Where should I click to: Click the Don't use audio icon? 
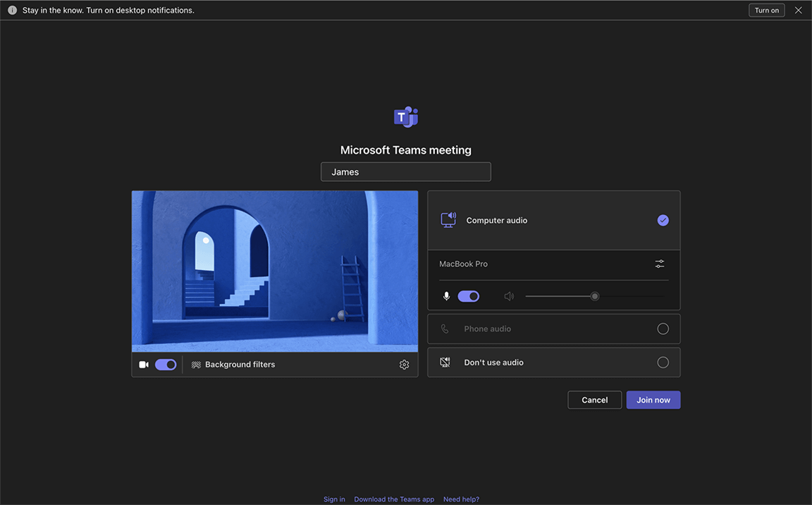point(445,362)
